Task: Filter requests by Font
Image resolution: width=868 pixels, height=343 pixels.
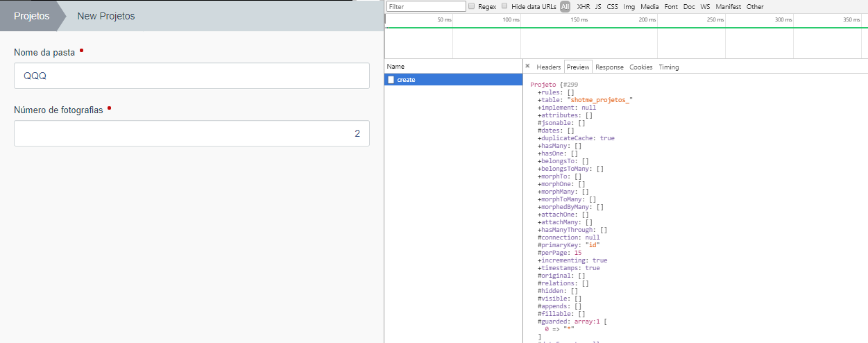Action: [x=671, y=7]
